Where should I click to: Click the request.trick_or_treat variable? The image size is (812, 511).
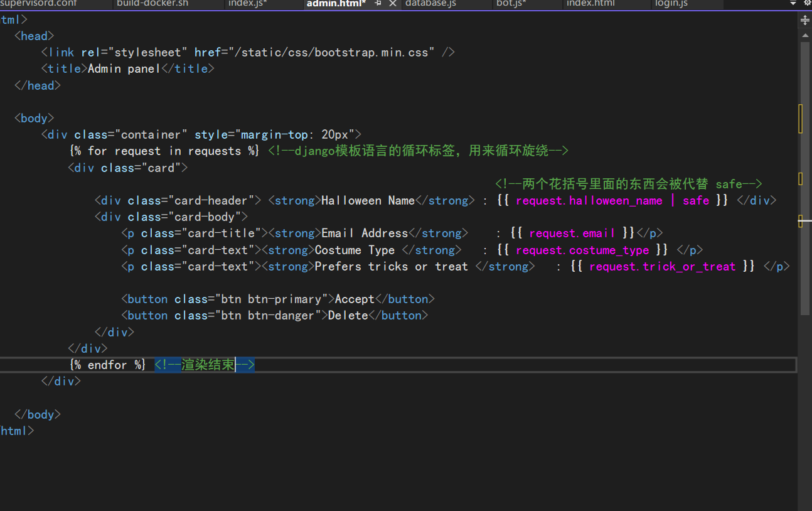pyautogui.click(x=662, y=266)
